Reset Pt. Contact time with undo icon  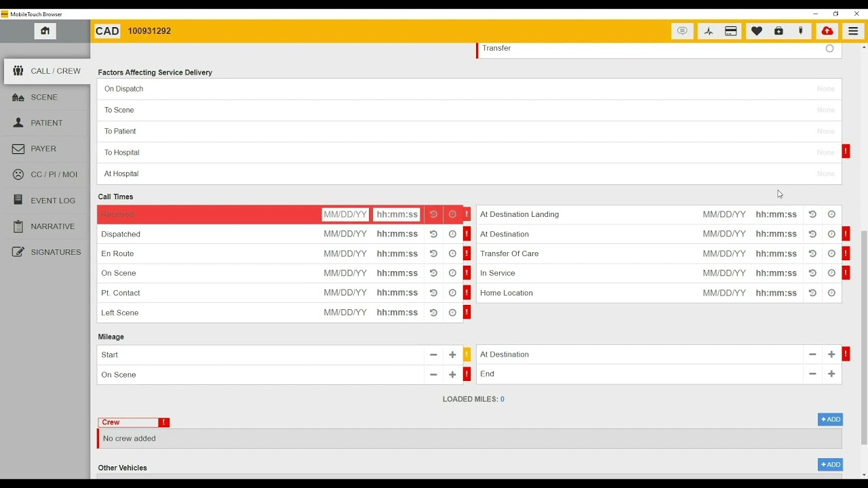433,293
